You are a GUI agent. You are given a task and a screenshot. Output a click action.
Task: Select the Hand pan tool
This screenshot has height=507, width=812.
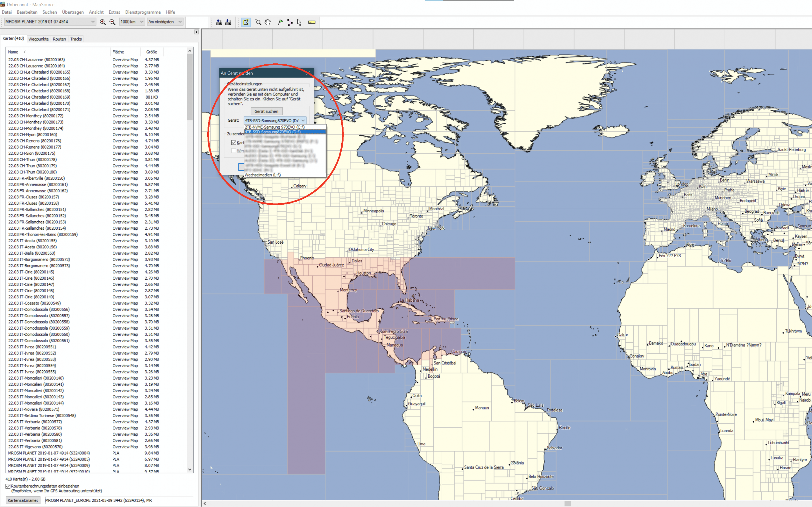pyautogui.click(x=268, y=22)
